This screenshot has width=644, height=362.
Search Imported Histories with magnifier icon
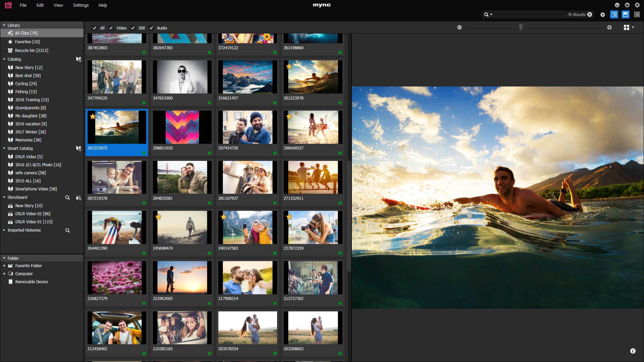67,231
